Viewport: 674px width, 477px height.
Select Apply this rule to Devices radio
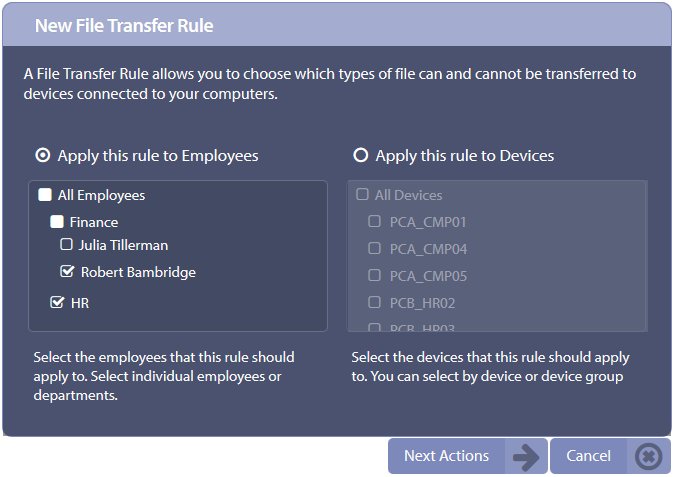coord(361,155)
